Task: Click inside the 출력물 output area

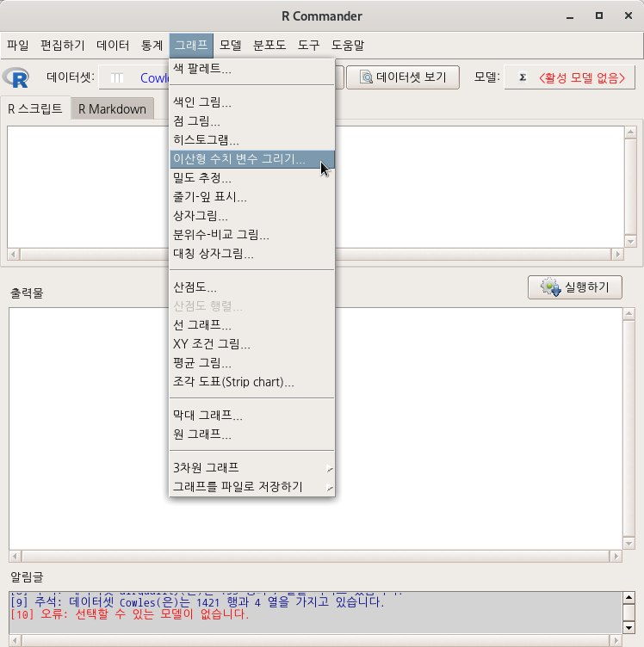Action: click(x=315, y=428)
